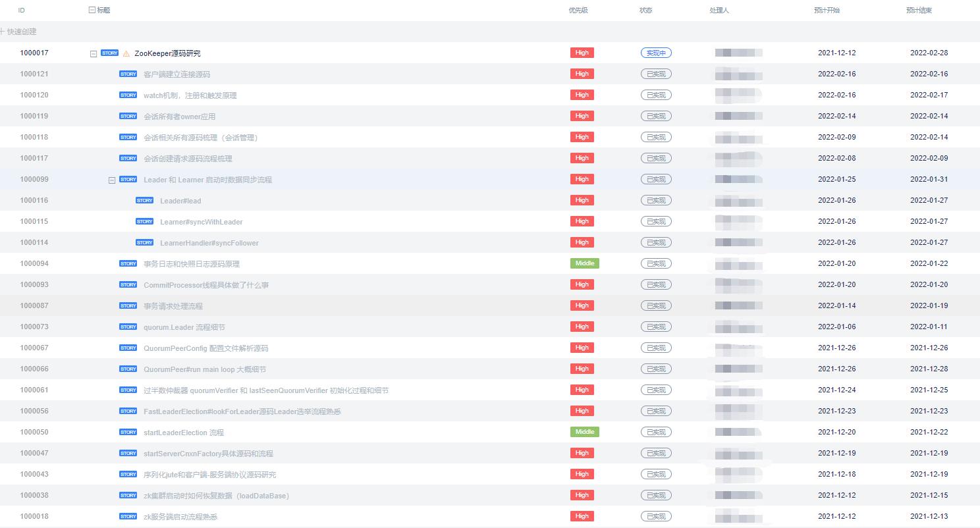Sort by the 预计开始 column header
980x528 pixels.
pos(827,11)
